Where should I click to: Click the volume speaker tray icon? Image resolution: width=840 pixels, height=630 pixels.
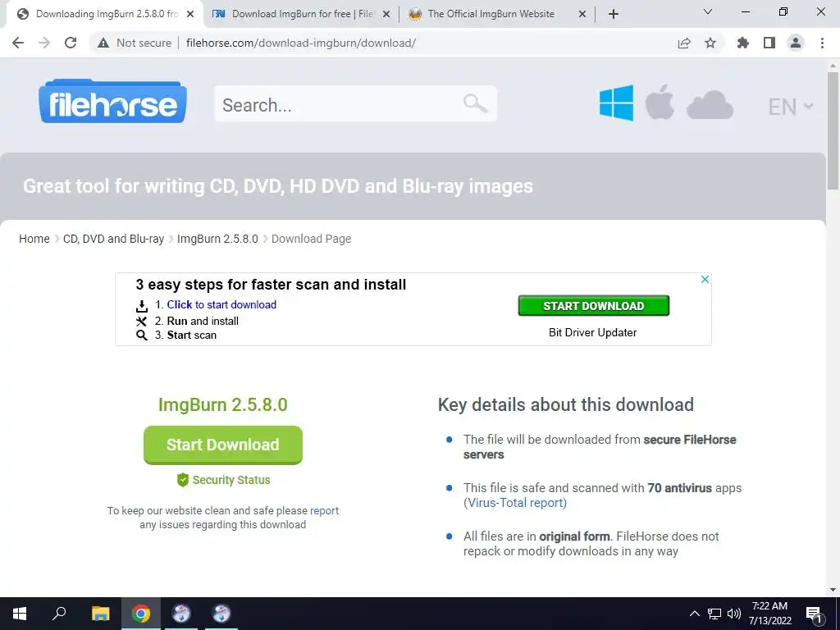click(734, 614)
